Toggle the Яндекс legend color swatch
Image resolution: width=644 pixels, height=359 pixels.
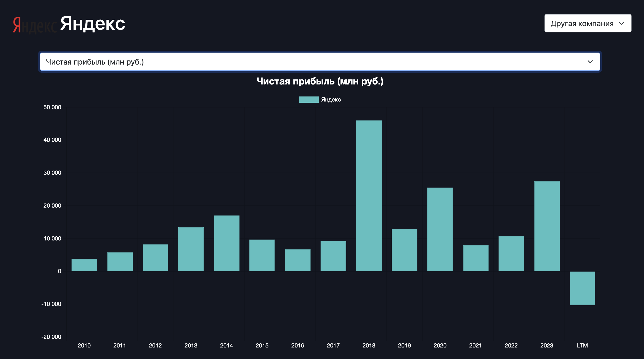coord(309,100)
